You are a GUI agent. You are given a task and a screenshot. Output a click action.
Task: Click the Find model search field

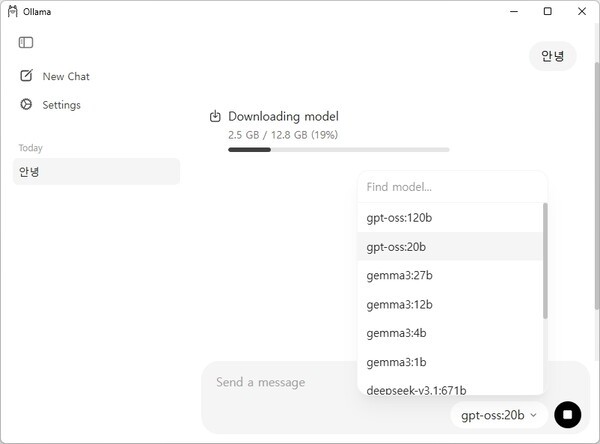tap(450, 187)
